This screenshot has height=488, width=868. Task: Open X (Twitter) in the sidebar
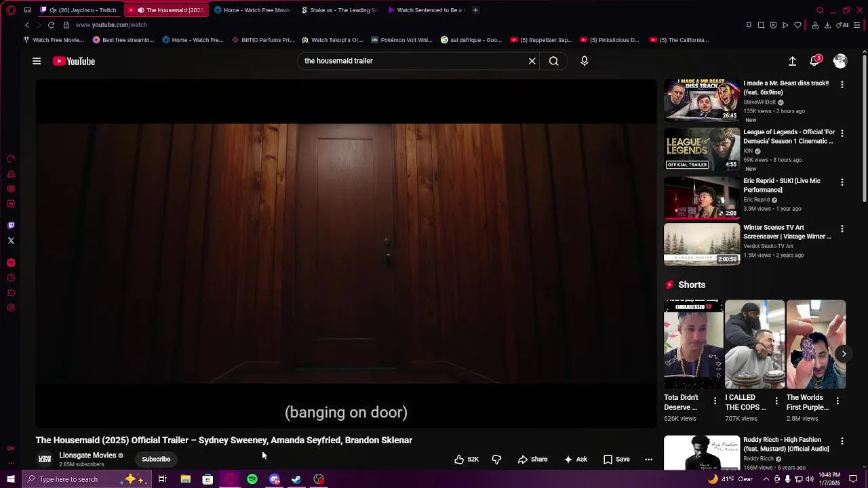pos(11,241)
